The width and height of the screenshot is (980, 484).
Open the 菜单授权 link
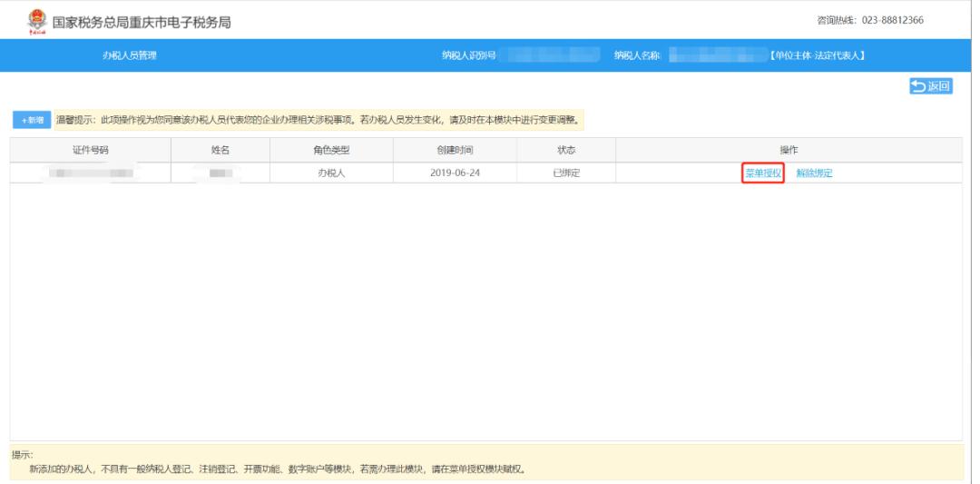[x=763, y=173]
